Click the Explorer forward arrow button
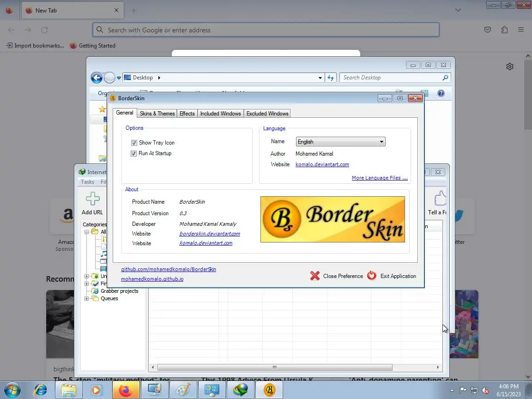Screen dimensions: 532x399 [x=109, y=78]
